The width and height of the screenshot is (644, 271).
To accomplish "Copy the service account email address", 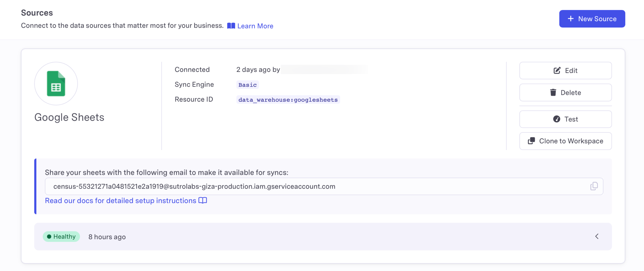I will click(x=594, y=186).
